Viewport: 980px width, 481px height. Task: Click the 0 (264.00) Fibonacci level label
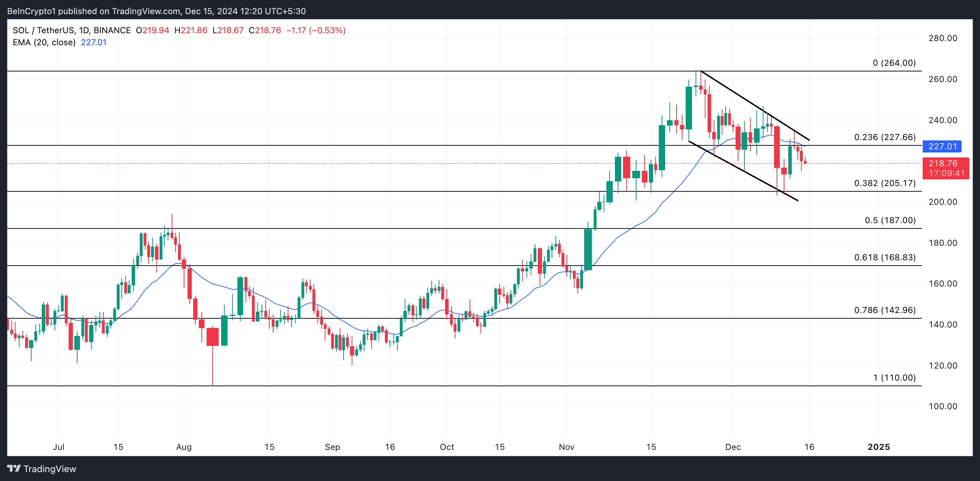click(x=894, y=63)
